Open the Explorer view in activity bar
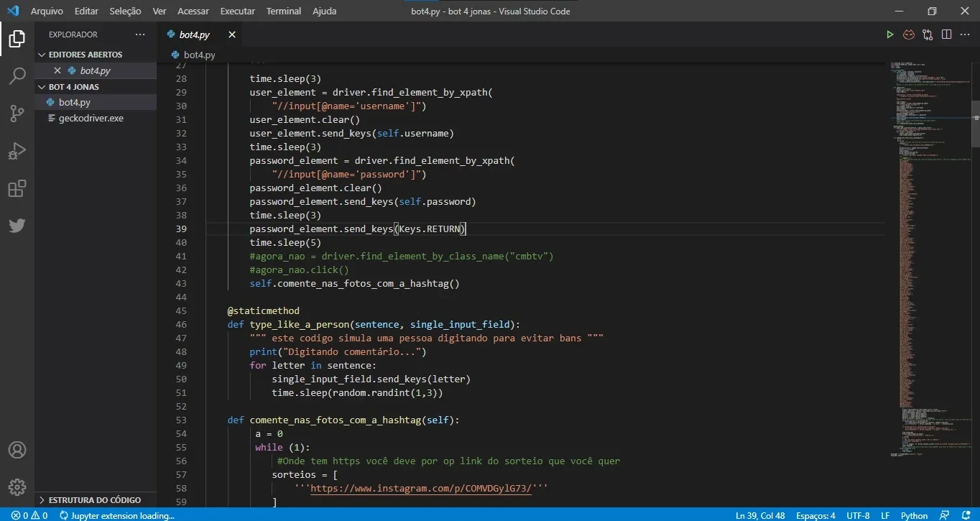Viewport: 980px width, 521px height. pos(17,39)
